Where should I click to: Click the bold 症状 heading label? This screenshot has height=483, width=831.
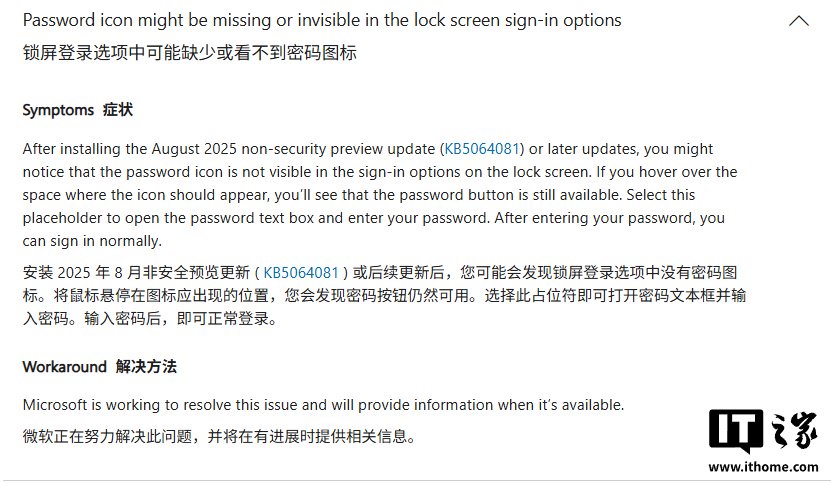(x=117, y=110)
